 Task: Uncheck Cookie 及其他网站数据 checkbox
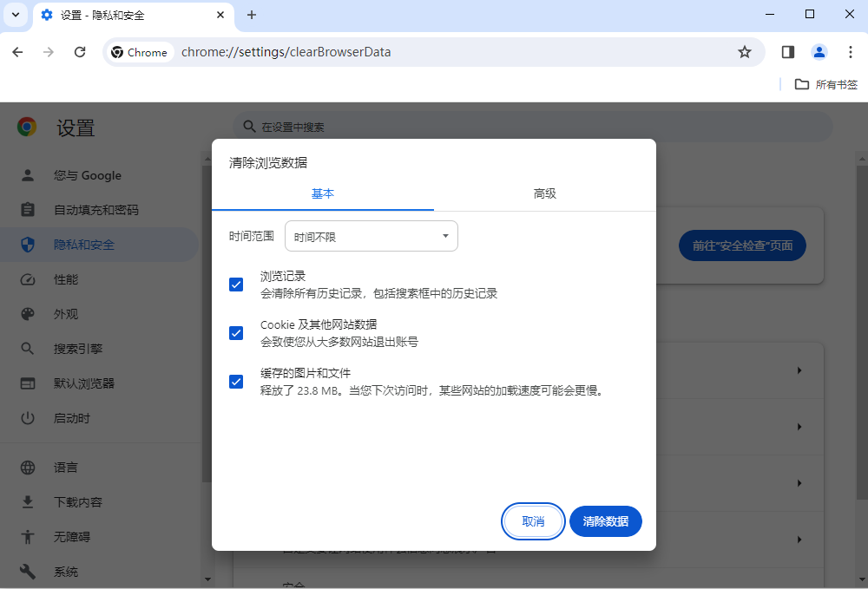pos(236,333)
